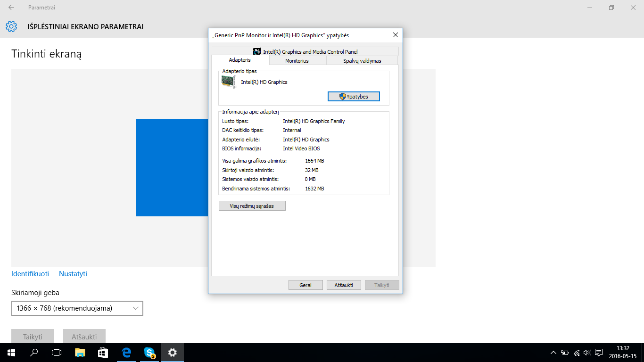The width and height of the screenshot is (644, 362).
Task: Click the Intel Video BIOS text
Action: point(301,148)
